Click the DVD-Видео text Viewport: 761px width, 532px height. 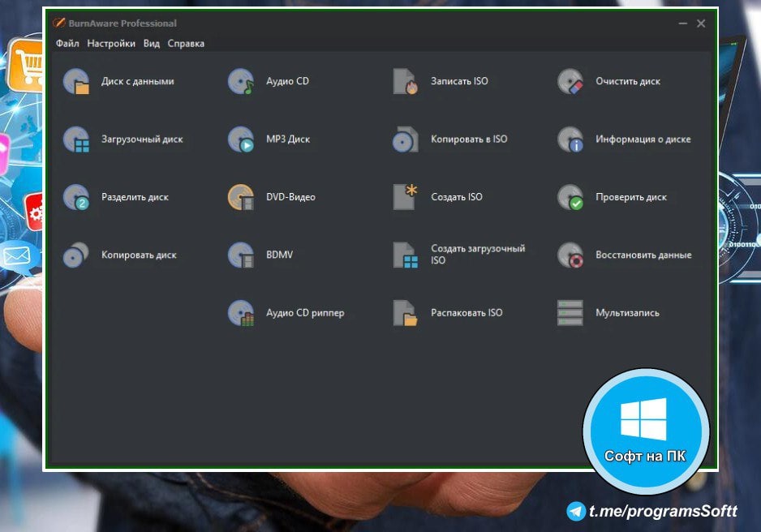290,197
